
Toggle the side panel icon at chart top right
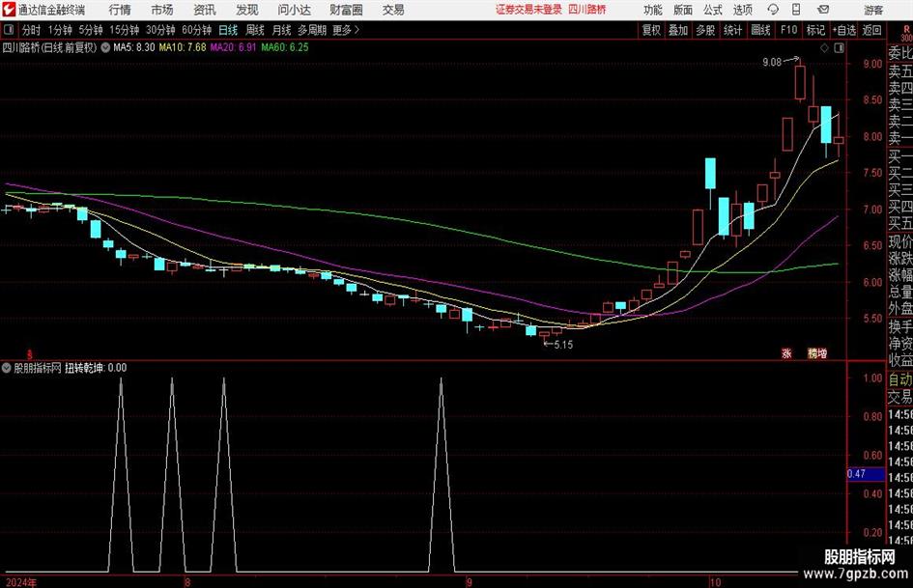tap(839, 48)
